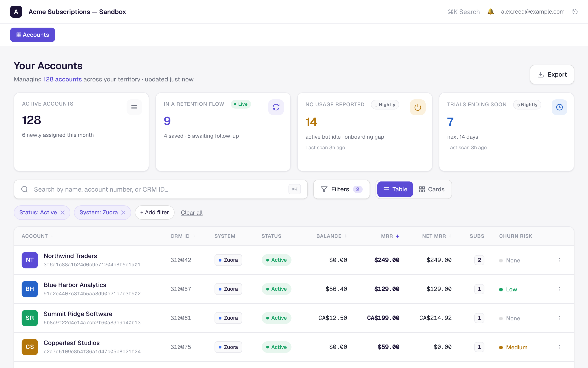Screen dimensions: 588x368
Task: Click the refresh icon beside the email
Action: 575,12
